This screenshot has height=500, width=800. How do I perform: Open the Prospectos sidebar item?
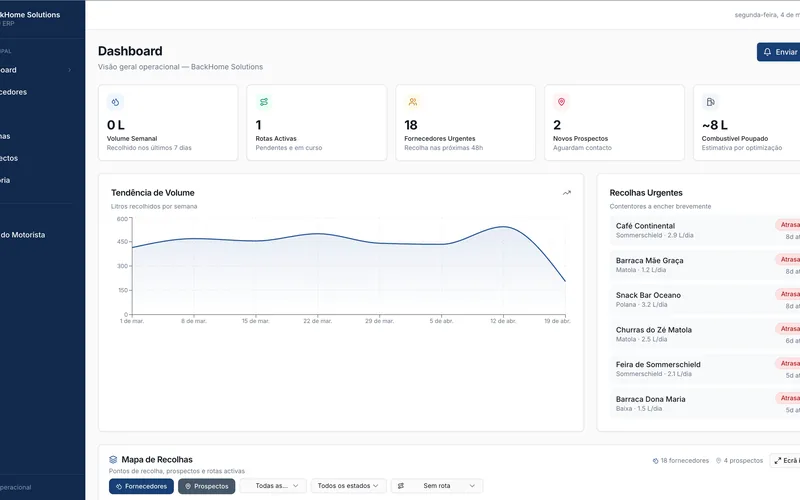click(36, 158)
